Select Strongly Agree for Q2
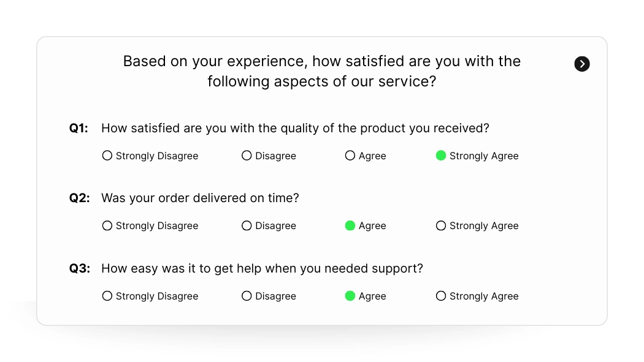644x362 pixels. 440,225
